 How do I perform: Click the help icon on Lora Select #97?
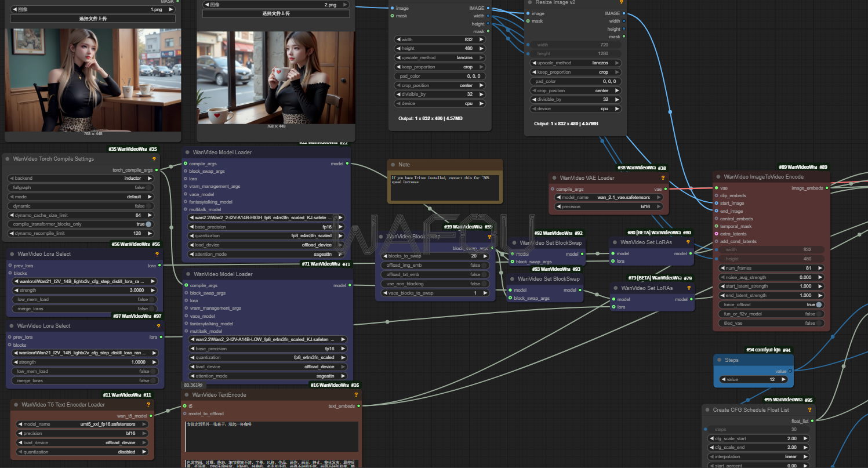(x=158, y=326)
